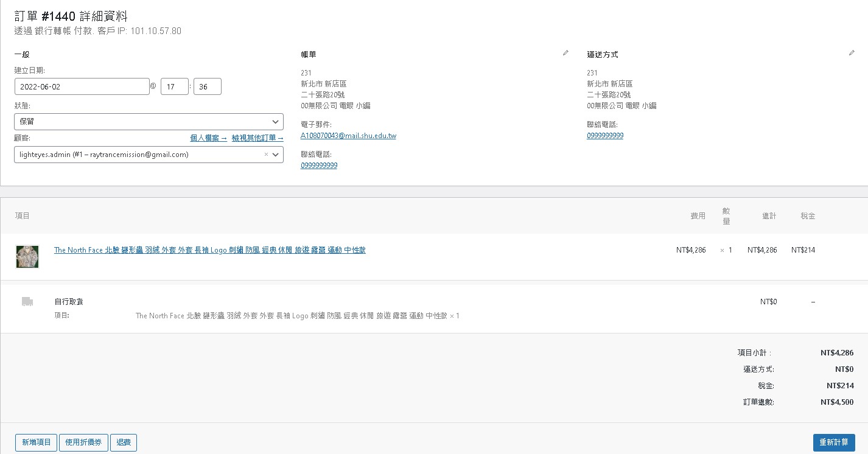Clear the selected customer with the × icon

click(x=266, y=155)
